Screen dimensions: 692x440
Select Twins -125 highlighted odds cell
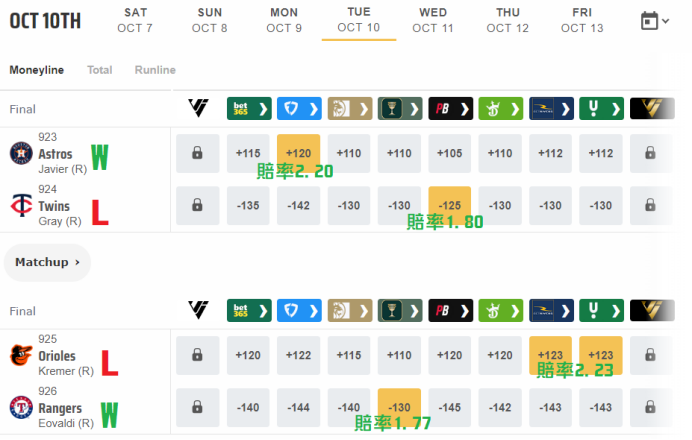pyautogui.click(x=450, y=205)
